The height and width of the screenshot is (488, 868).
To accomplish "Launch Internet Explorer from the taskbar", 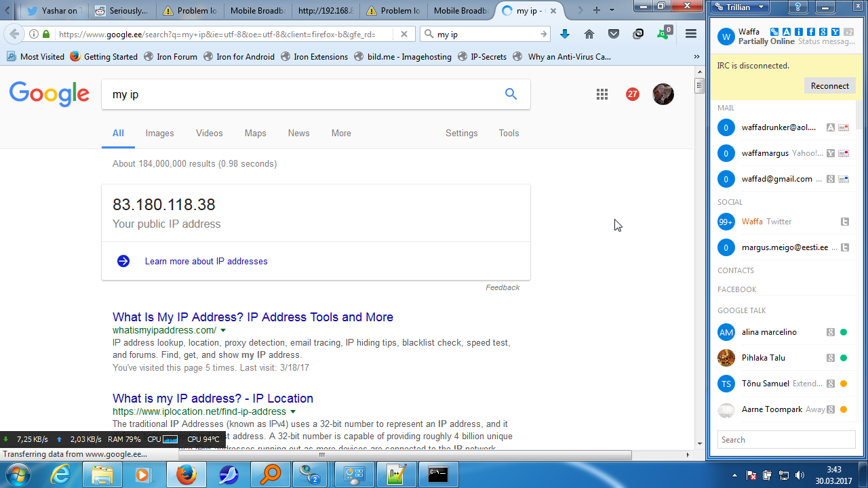I will click(60, 474).
